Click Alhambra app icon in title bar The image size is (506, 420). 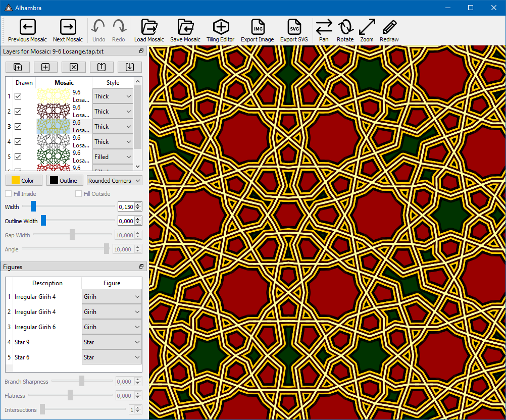coord(9,8)
